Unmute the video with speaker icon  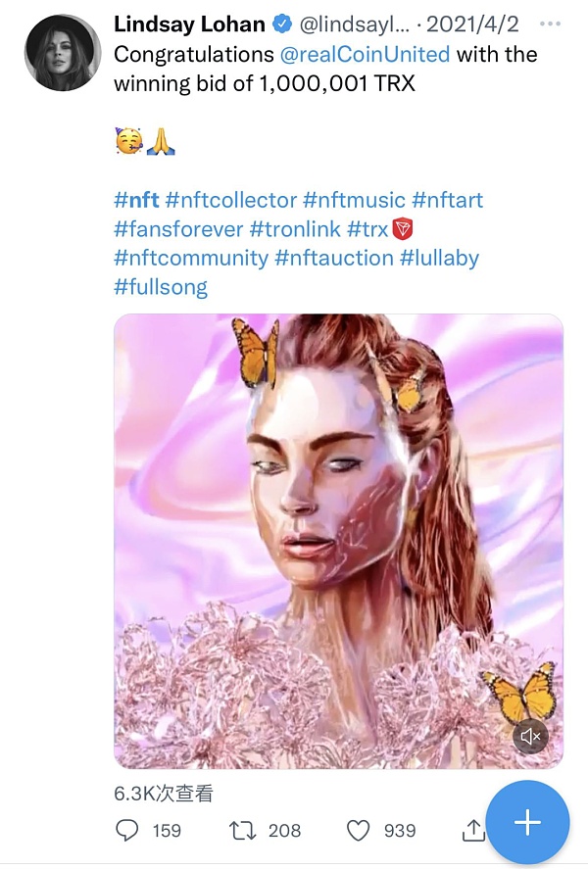530,736
